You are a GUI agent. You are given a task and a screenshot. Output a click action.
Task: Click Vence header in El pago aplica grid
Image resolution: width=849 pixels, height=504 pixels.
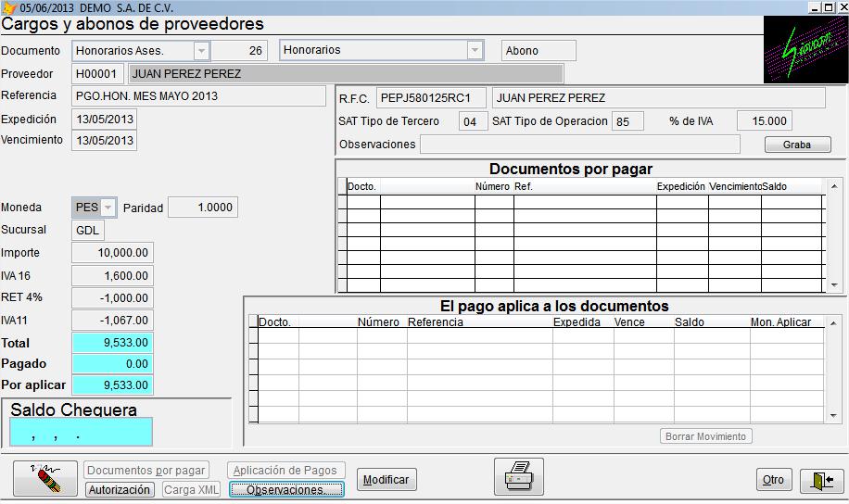(629, 322)
